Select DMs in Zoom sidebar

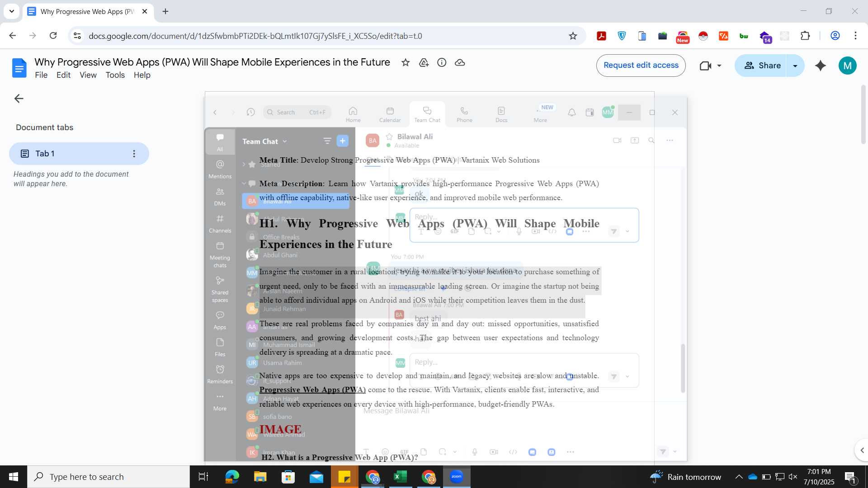click(x=220, y=197)
